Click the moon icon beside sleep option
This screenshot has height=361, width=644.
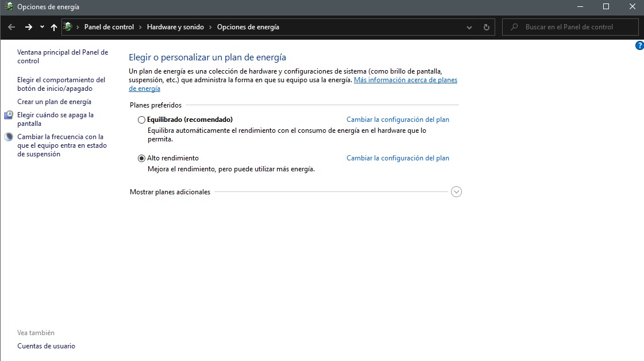(x=9, y=137)
